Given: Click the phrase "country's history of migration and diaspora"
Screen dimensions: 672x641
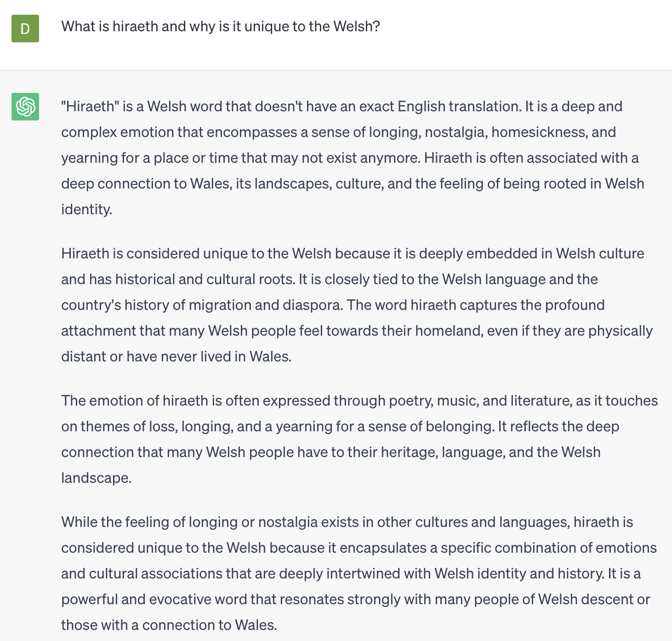Looking at the screenshot, I should coord(201,305).
